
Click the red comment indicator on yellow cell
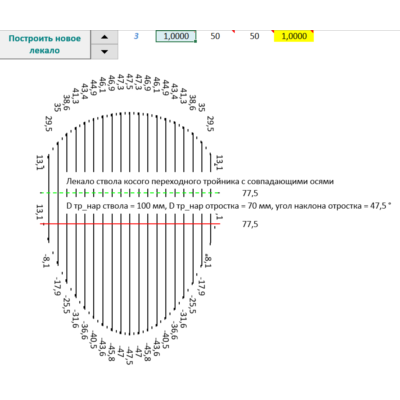click(x=312, y=32)
